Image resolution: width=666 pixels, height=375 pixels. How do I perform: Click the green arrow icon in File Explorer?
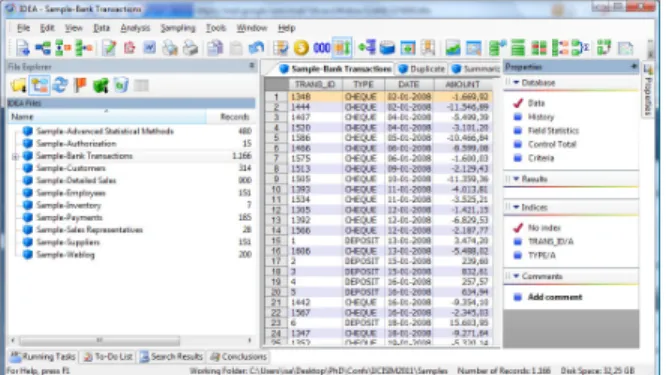point(101,85)
